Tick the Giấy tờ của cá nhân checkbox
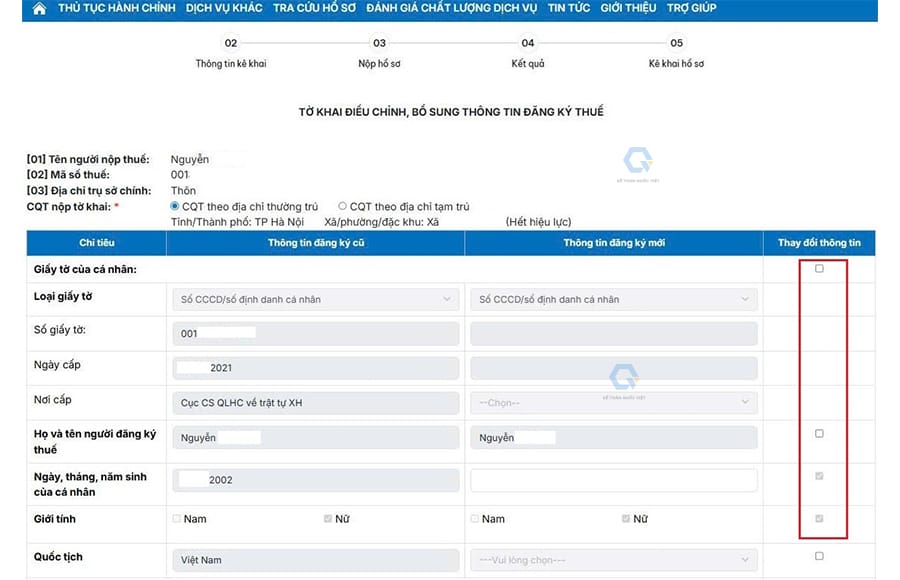The height and width of the screenshot is (580, 900). click(819, 269)
